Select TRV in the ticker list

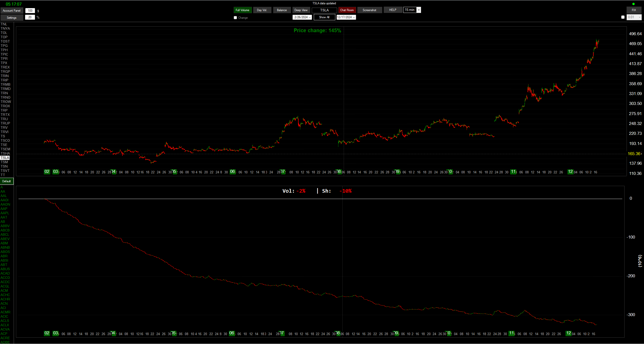click(4, 128)
